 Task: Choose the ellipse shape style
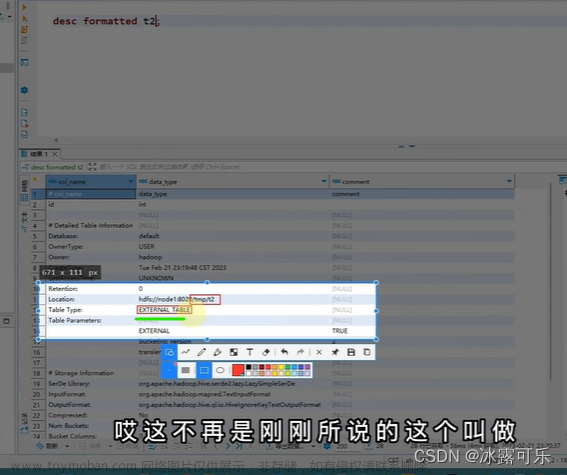220,370
